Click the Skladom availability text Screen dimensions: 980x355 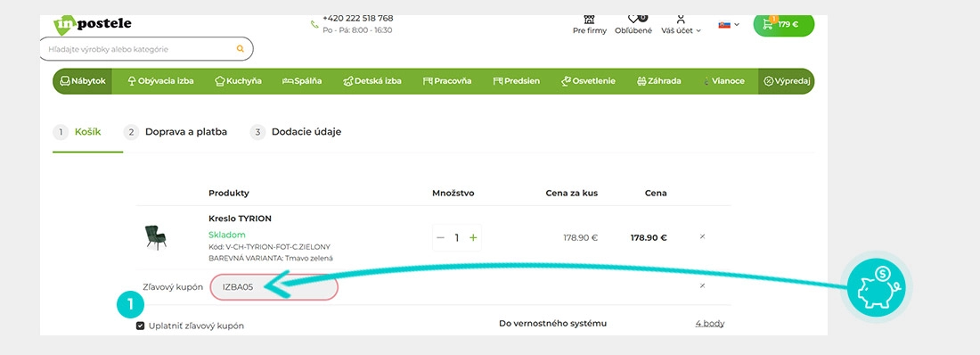[227, 235]
